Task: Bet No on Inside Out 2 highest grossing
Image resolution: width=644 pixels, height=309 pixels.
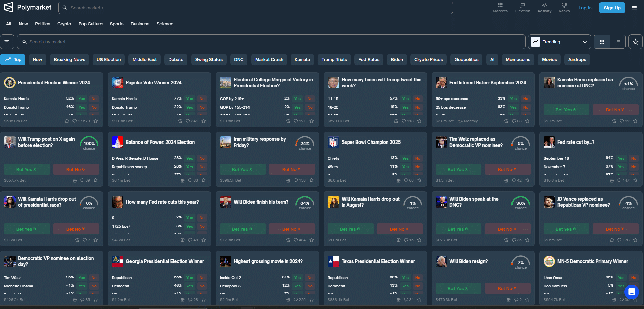Action: [x=310, y=278]
